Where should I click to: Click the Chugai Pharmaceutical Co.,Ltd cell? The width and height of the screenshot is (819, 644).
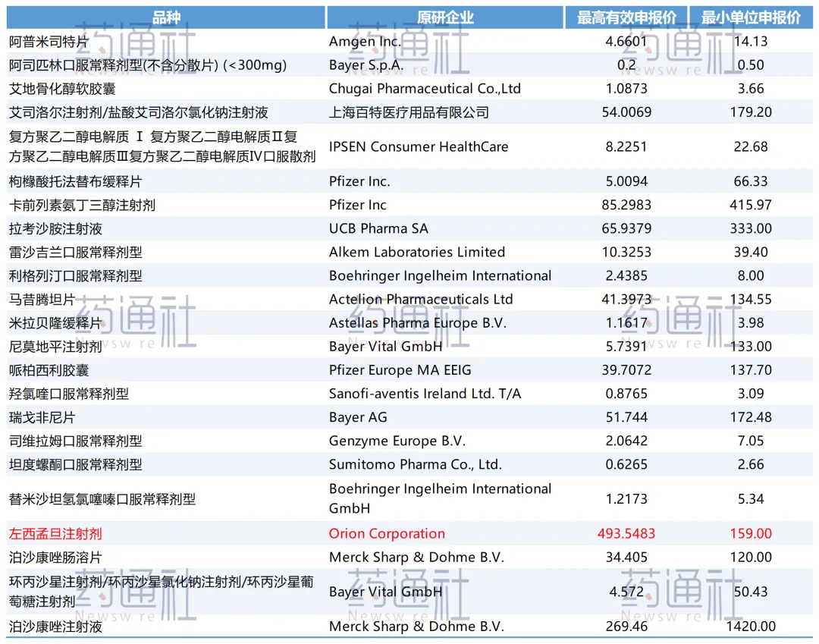point(425,89)
